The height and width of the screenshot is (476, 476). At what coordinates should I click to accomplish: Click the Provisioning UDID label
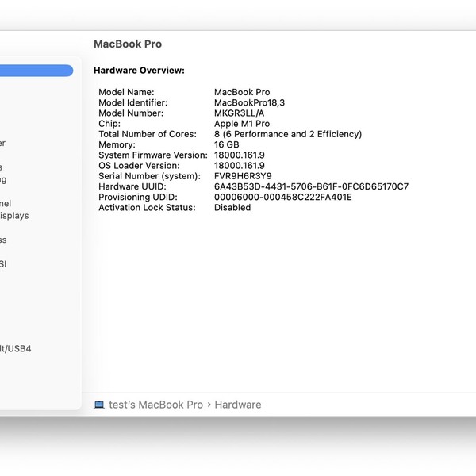tap(138, 197)
